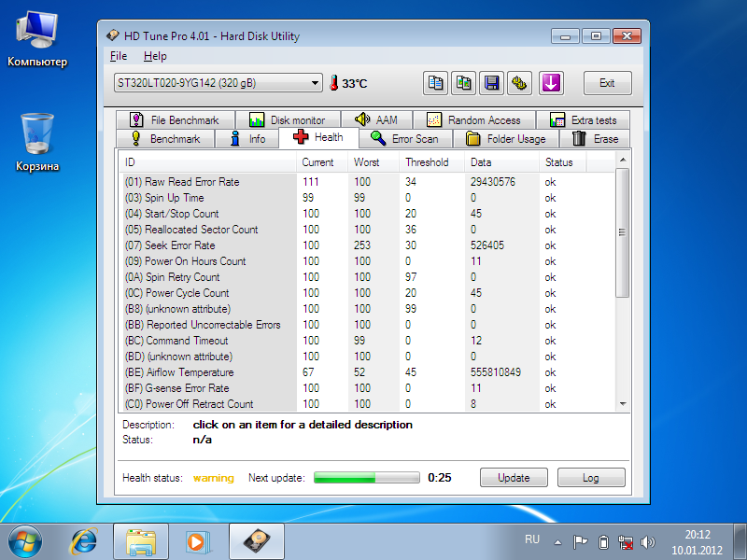Click the save screenshot floppy disk icon
Viewport: 747px width, 560px height.
pyautogui.click(x=492, y=83)
